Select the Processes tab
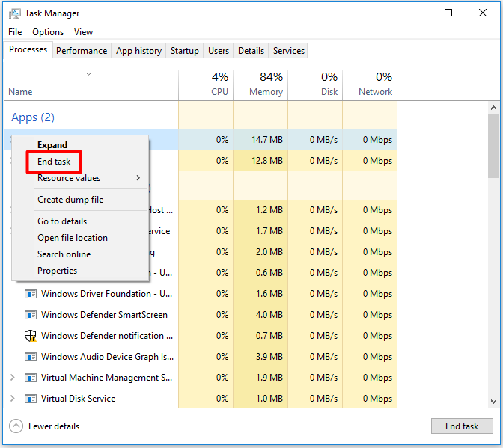This screenshot has height=448, width=503. click(x=28, y=49)
